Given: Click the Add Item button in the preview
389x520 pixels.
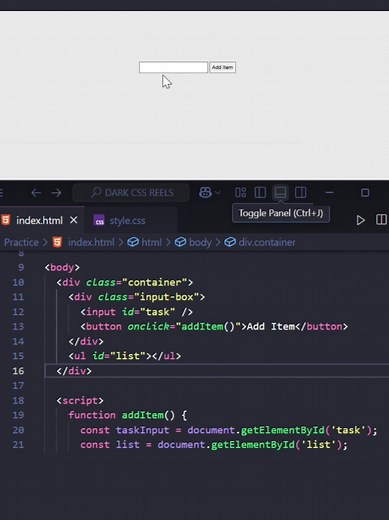Looking at the screenshot, I should pyautogui.click(x=223, y=67).
